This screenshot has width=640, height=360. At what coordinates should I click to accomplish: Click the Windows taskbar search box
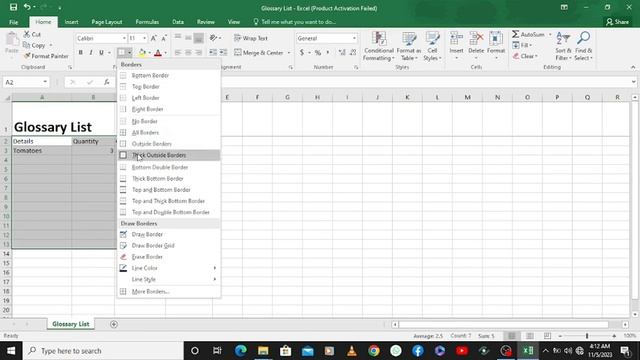103,351
